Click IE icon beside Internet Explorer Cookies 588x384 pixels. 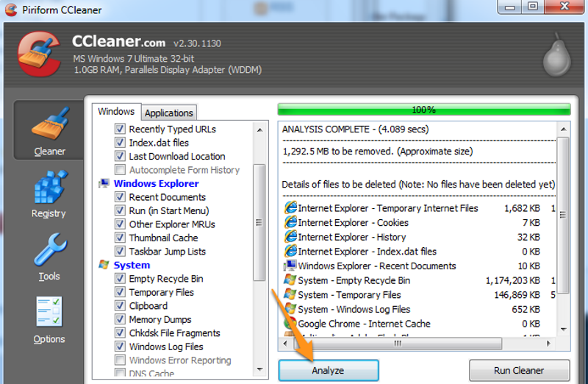290,222
